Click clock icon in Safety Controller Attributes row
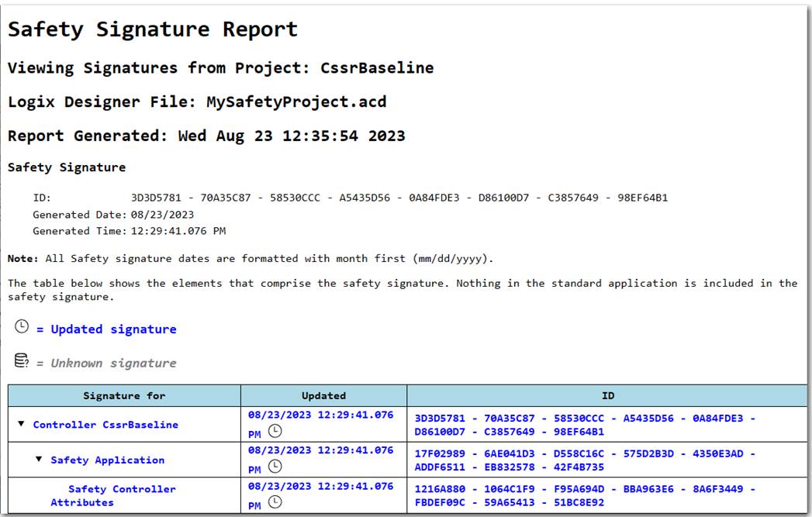This screenshot has width=812, height=517. pyautogui.click(x=275, y=502)
